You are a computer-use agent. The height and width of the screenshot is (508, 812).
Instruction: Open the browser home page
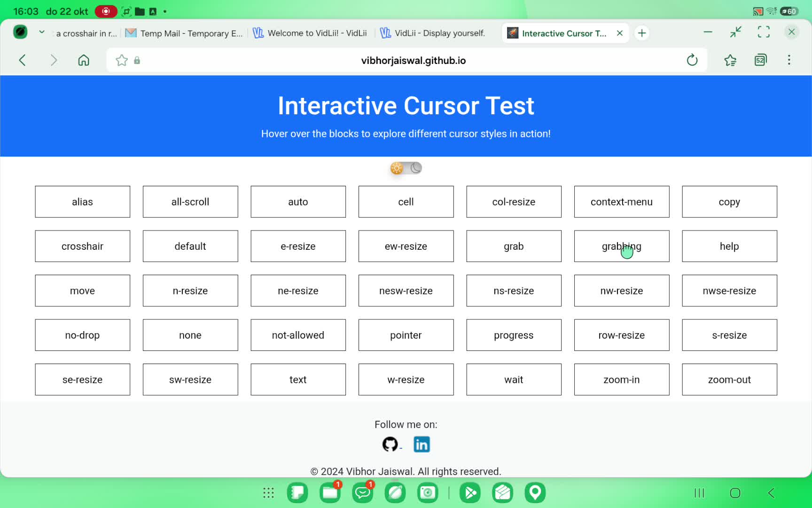pos(84,60)
